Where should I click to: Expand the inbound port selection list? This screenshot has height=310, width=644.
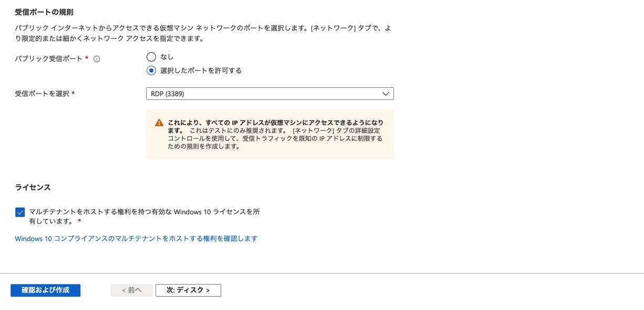[269, 93]
